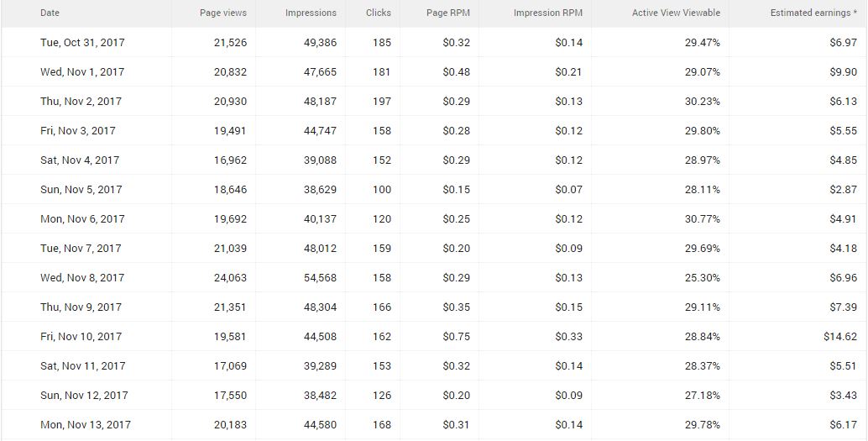Viewport: 868px width, 441px height.
Task: Select the Sat, Nov 11, 2017 date cell
Action: [x=82, y=365]
